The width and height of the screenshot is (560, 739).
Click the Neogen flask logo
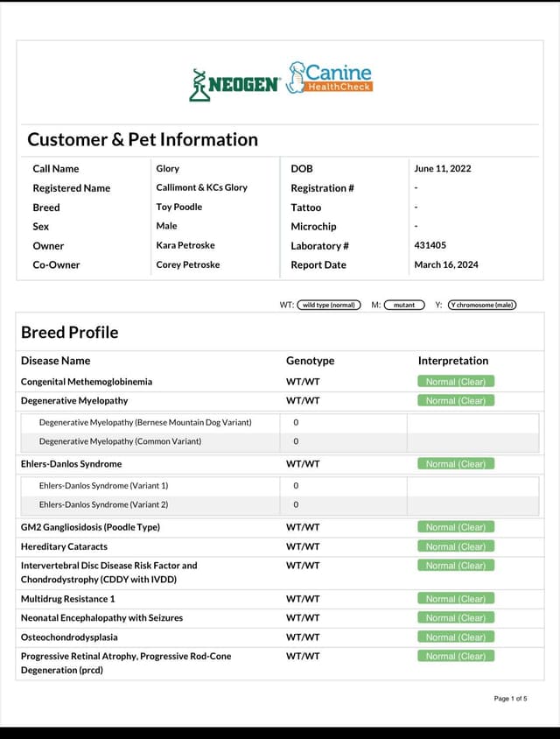click(234, 85)
